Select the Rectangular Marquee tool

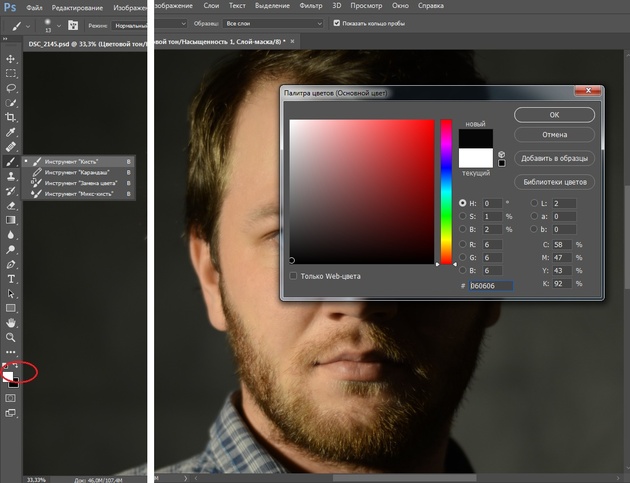point(12,73)
